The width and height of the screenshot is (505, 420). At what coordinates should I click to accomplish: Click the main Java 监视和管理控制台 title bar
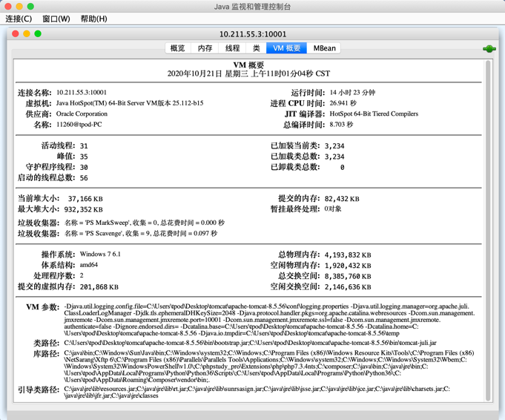[x=252, y=6]
